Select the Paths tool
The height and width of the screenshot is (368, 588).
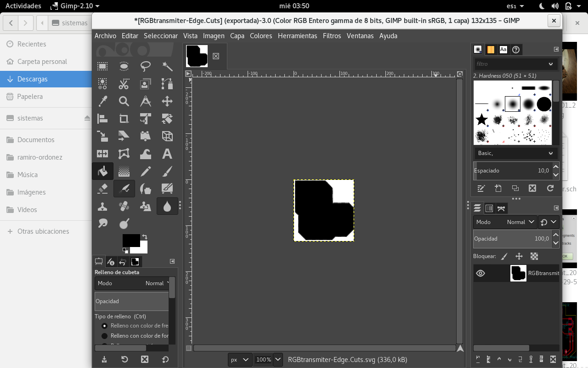point(167,84)
